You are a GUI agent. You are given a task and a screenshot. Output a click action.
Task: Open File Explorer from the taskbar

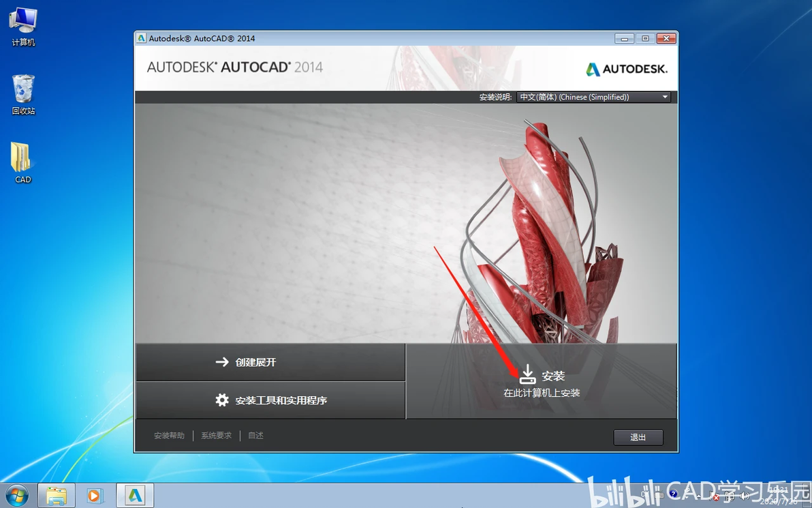click(x=57, y=496)
